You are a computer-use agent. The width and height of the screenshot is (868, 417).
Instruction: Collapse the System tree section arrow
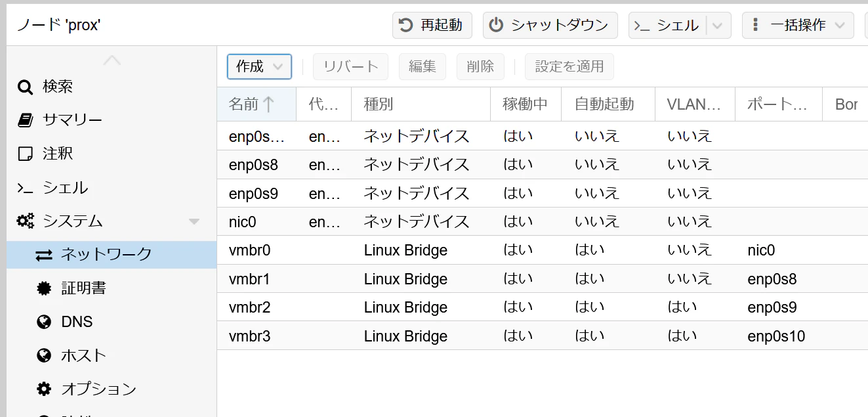click(x=194, y=221)
